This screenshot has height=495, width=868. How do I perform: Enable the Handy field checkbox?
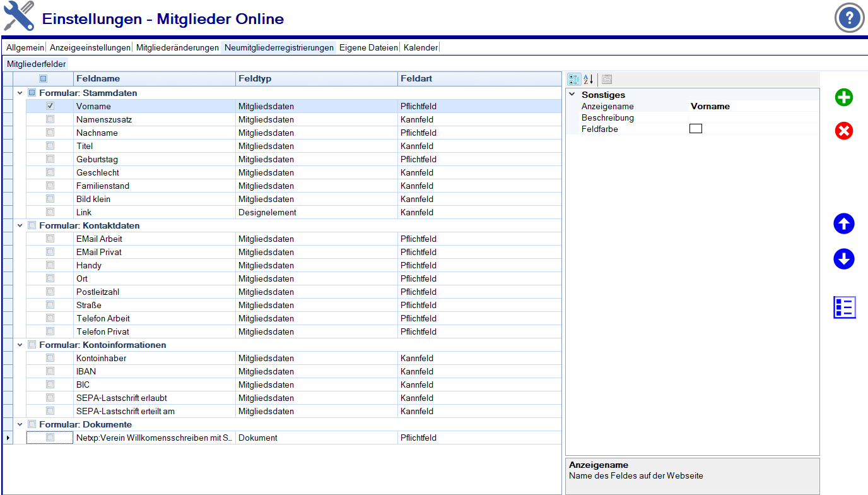click(x=50, y=265)
